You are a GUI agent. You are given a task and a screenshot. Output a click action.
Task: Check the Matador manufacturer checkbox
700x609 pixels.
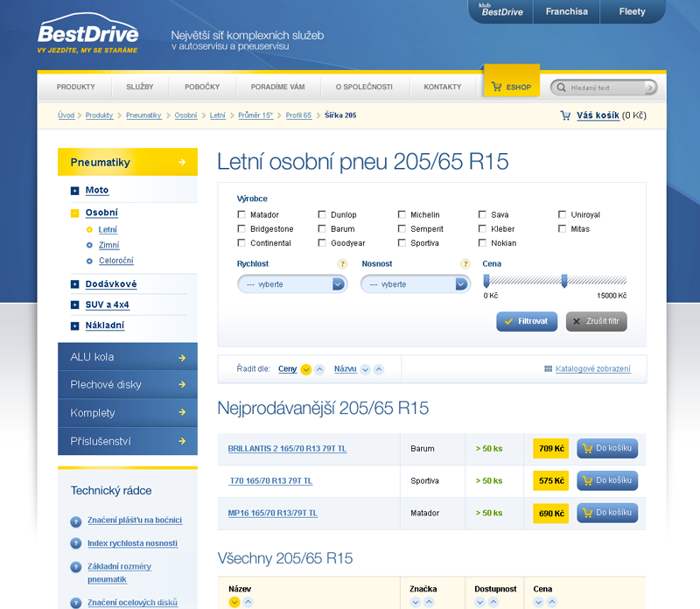(241, 214)
